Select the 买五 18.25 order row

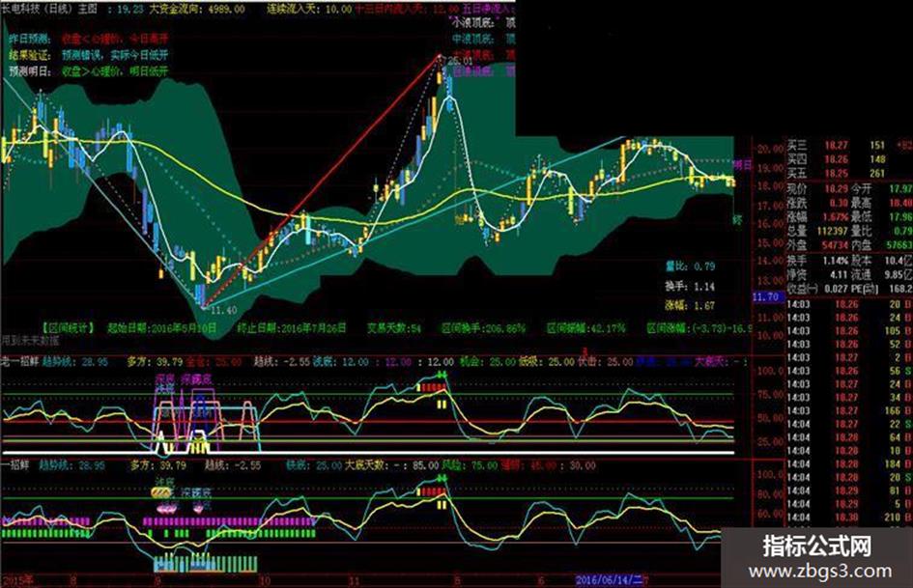click(x=849, y=173)
